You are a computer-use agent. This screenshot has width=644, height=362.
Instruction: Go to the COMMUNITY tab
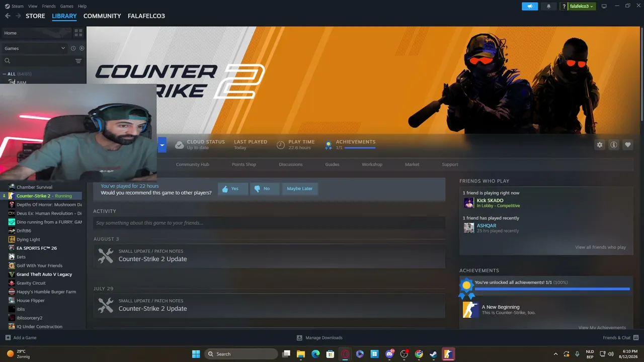[102, 16]
